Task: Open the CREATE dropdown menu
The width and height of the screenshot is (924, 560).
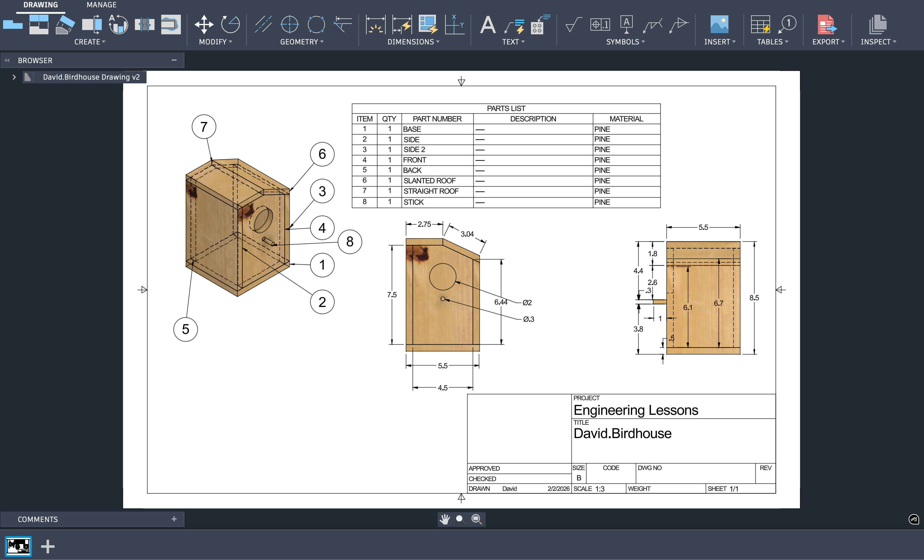Action: (90, 42)
